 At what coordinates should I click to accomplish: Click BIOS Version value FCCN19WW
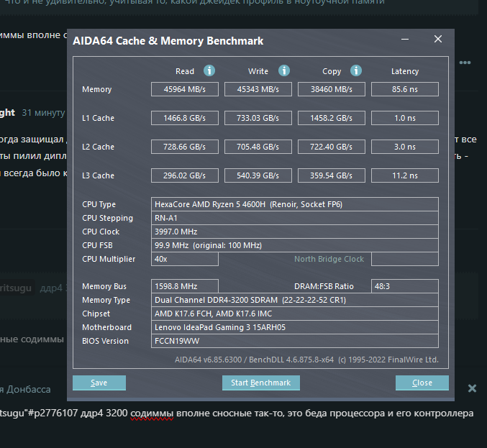[x=295, y=341]
